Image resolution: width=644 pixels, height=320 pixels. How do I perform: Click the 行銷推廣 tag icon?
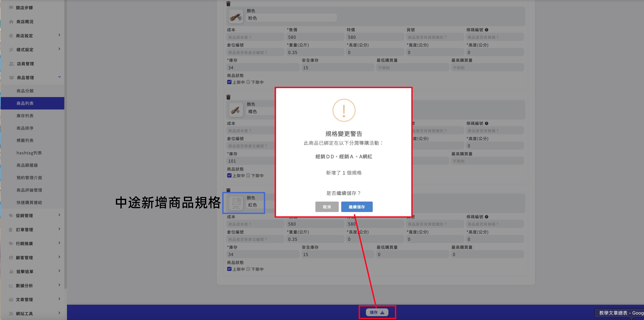pyautogui.click(x=11, y=243)
